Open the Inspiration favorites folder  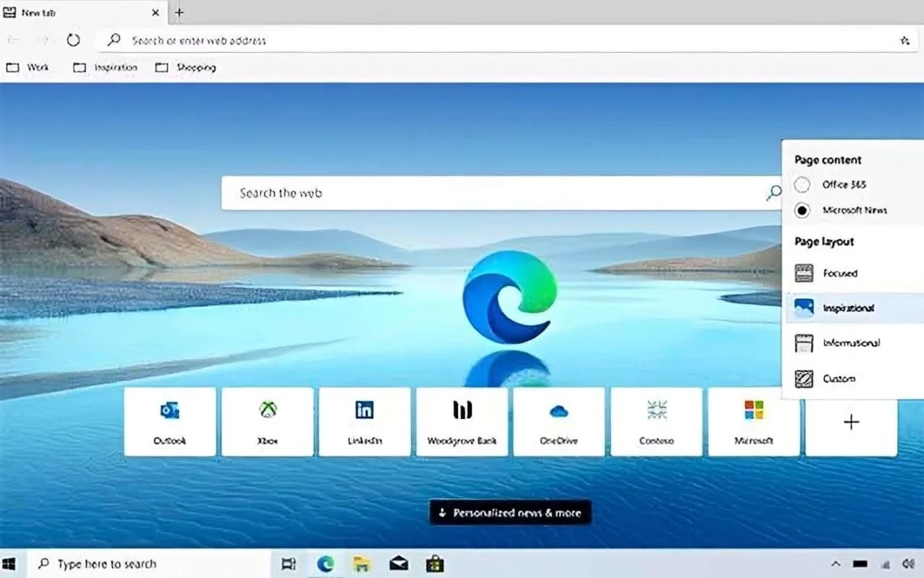(x=105, y=67)
